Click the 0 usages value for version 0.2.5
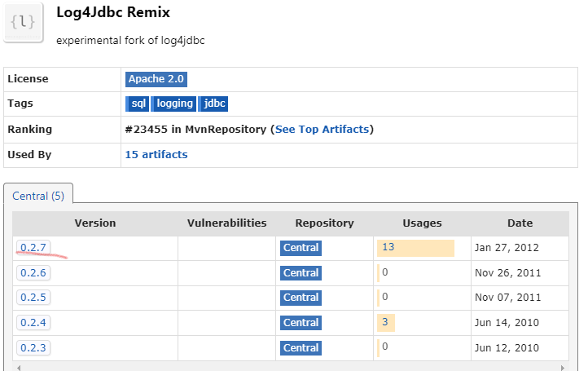 coord(385,297)
